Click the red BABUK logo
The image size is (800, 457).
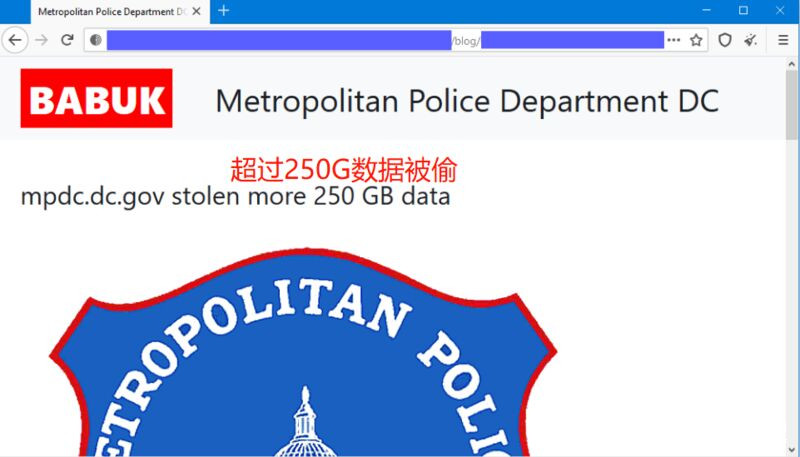pyautogui.click(x=96, y=98)
